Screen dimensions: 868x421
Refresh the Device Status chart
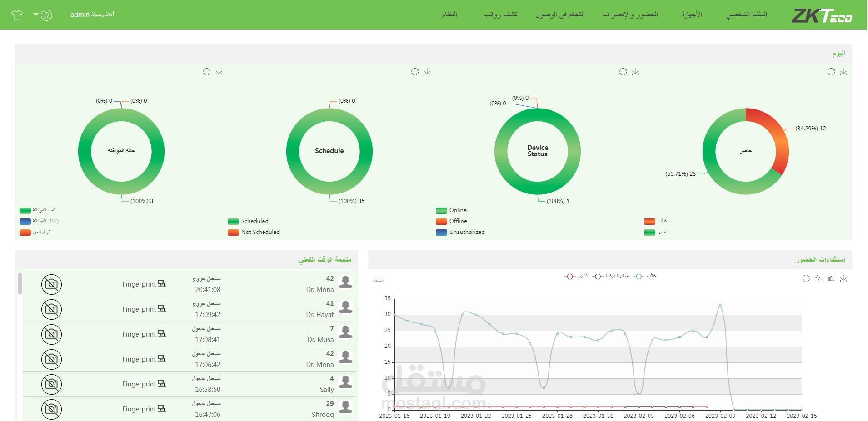pyautogui.click(x=623, y=72)
